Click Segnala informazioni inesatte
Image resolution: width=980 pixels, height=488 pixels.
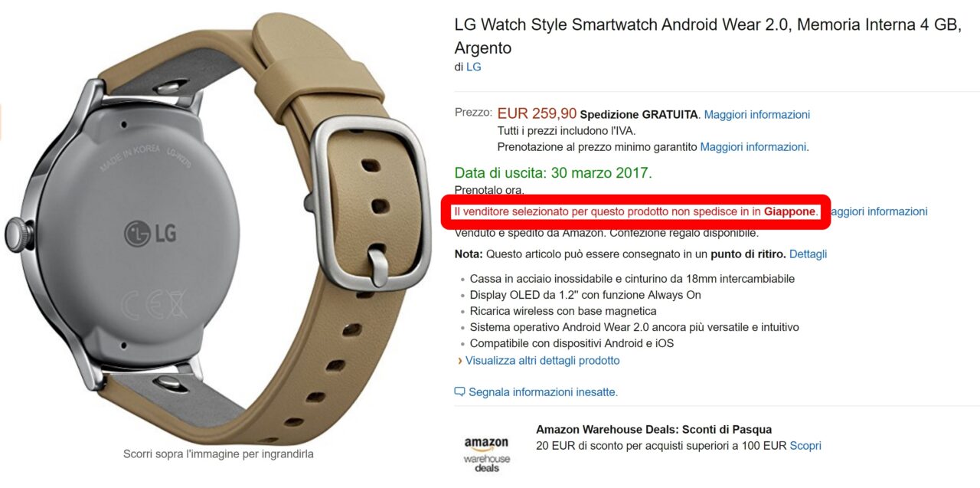click(x=543, y=391)
